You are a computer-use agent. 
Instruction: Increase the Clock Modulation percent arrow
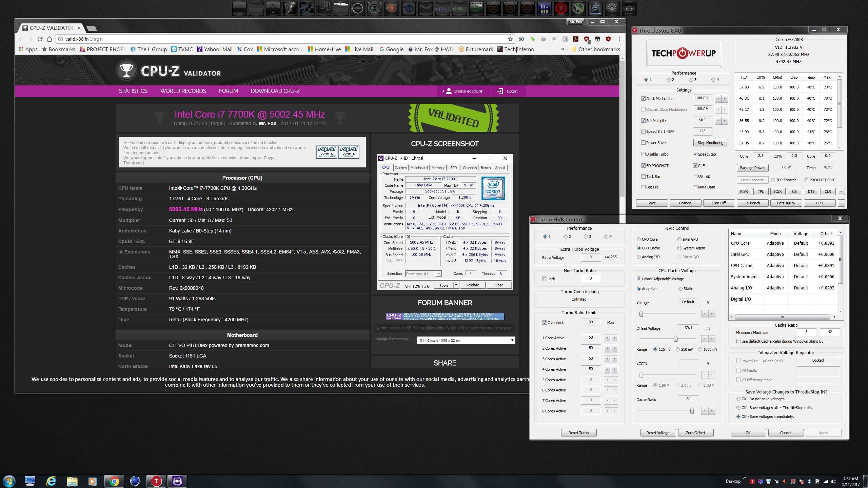pos(725,99)
